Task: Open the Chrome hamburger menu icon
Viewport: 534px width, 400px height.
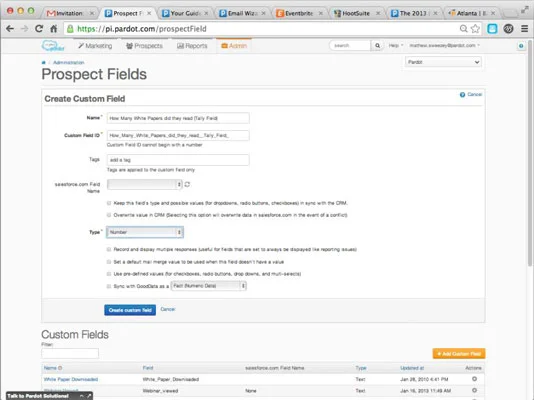Action: [524, 29]
